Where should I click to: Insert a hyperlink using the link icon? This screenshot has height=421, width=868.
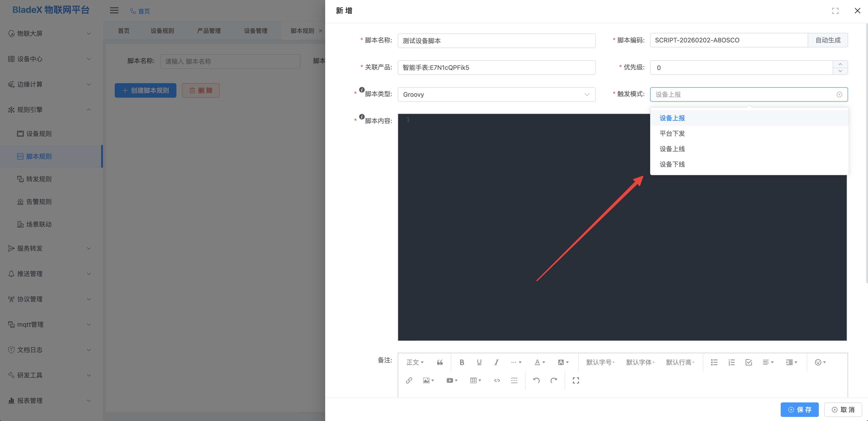[409, 381]
